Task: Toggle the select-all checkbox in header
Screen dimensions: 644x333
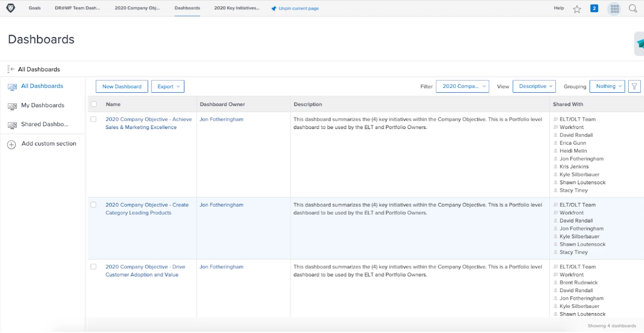Action: tap(94, 104)
